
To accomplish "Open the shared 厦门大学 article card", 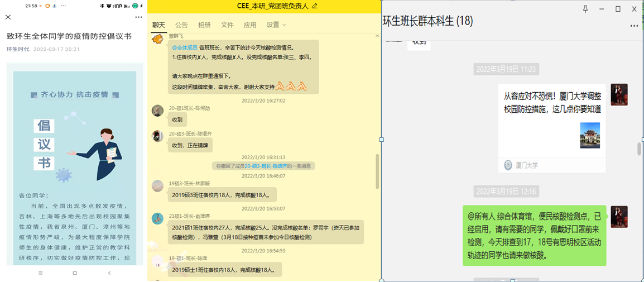I will coord(551,127).
